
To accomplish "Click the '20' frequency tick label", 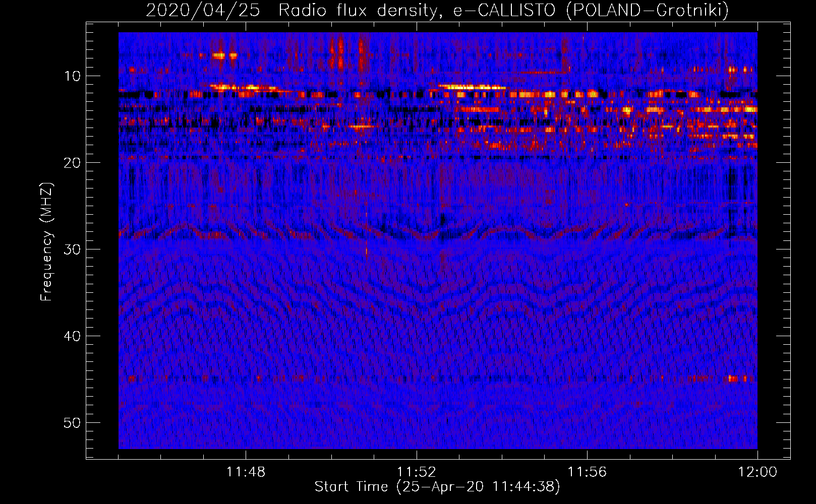I will pyautogui.click(x=73, y=163).
